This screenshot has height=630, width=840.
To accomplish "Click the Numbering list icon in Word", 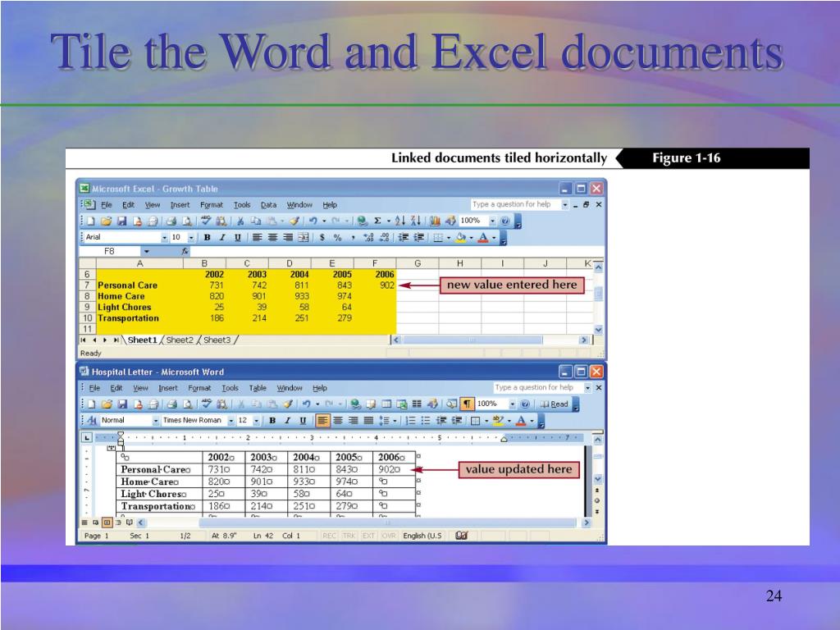I will tap(410, 421).
